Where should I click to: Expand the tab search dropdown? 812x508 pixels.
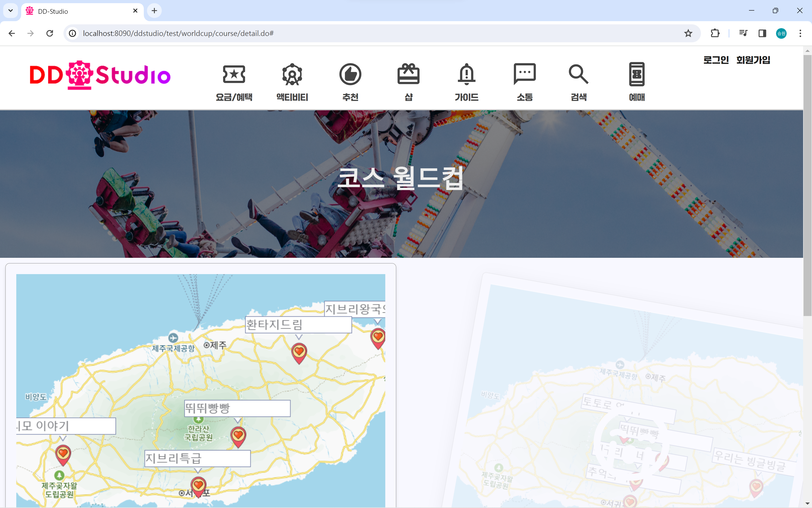pyautogui.click(x=10, y=11)
